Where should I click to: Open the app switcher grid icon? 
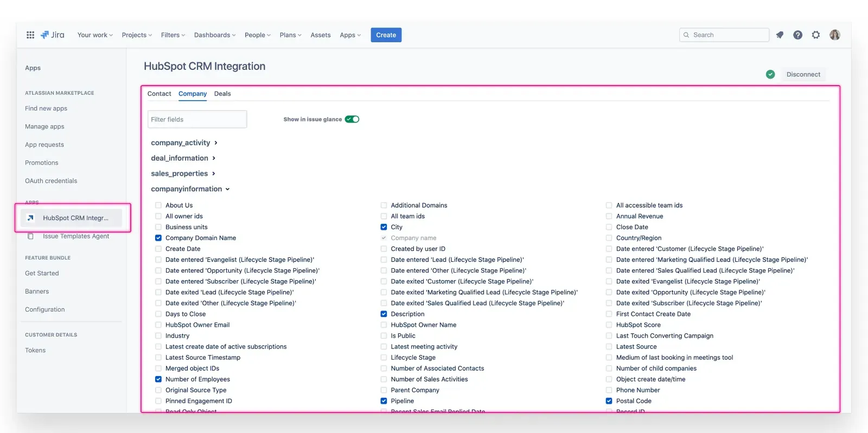point(30,35)
